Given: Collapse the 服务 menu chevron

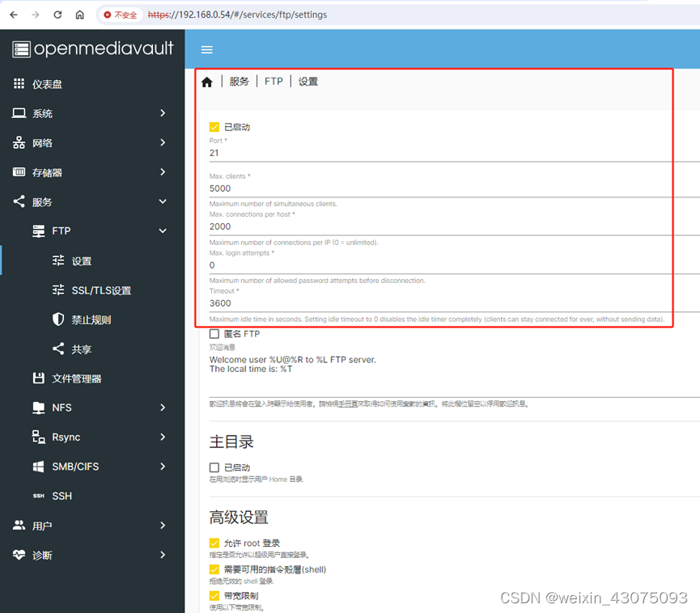Looking at the screenshot, I should 163,201.
